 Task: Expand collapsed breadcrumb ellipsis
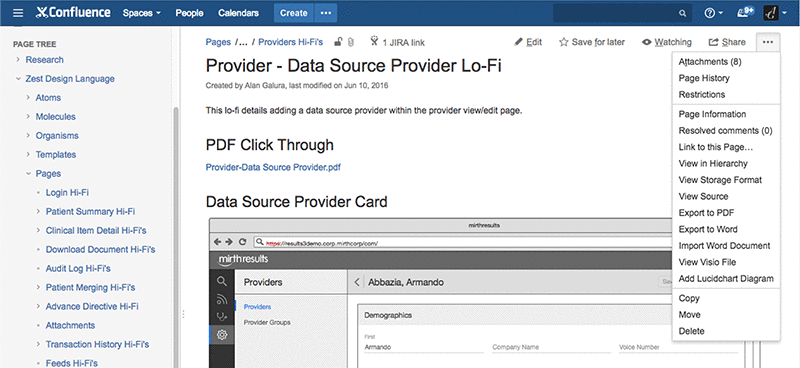tap(243, 42)
